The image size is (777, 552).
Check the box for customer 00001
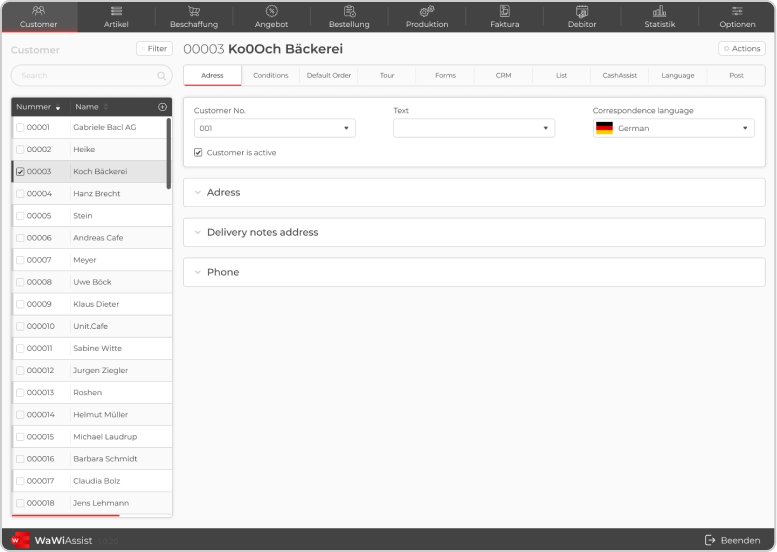tap(20, 128)
